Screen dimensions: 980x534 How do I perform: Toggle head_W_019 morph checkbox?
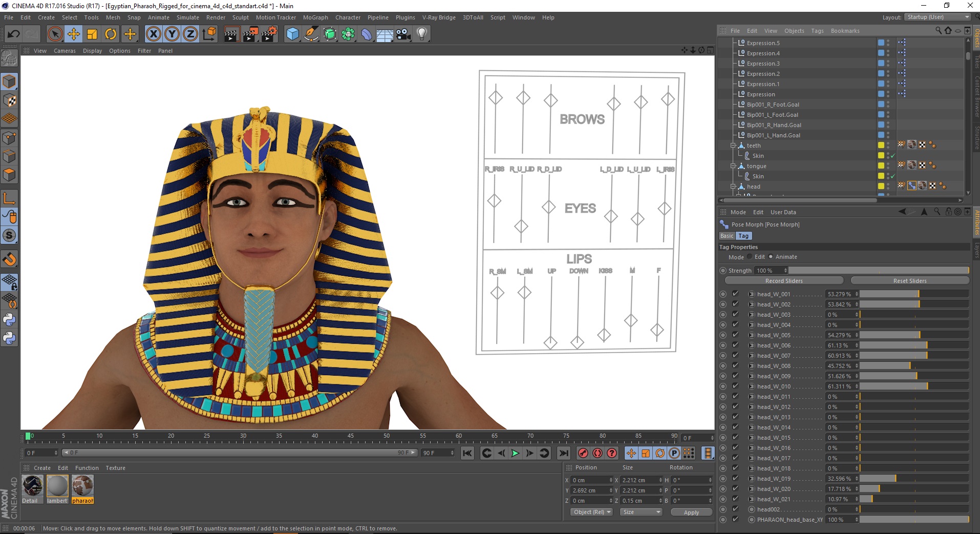tap(735, 479)
